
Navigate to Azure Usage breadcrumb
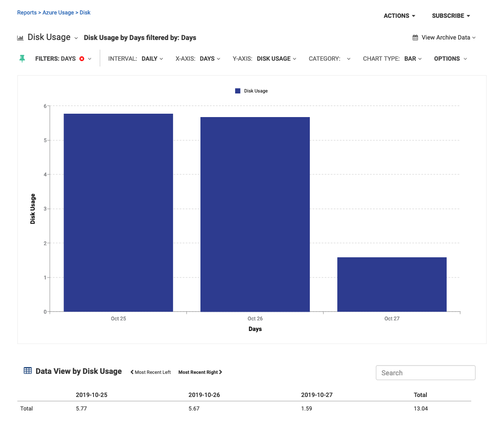click(58, 13)
